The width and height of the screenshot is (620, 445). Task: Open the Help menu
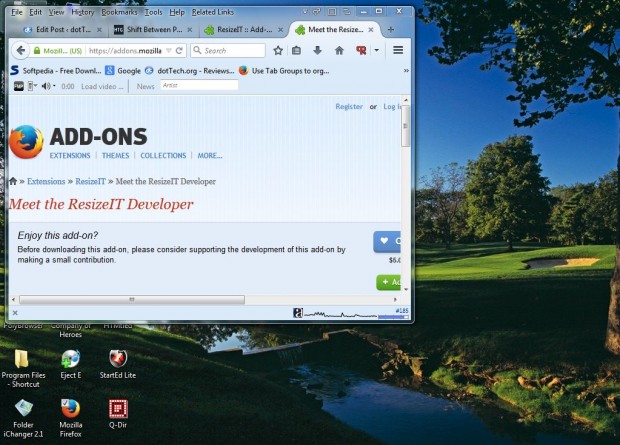[177, 12]
